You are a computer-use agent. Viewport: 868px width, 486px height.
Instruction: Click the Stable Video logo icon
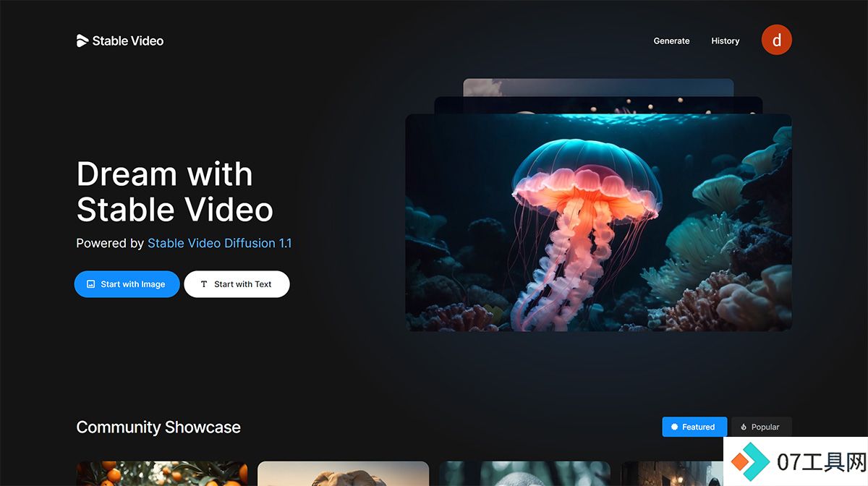pyautogui.click(x=82, y=40)
